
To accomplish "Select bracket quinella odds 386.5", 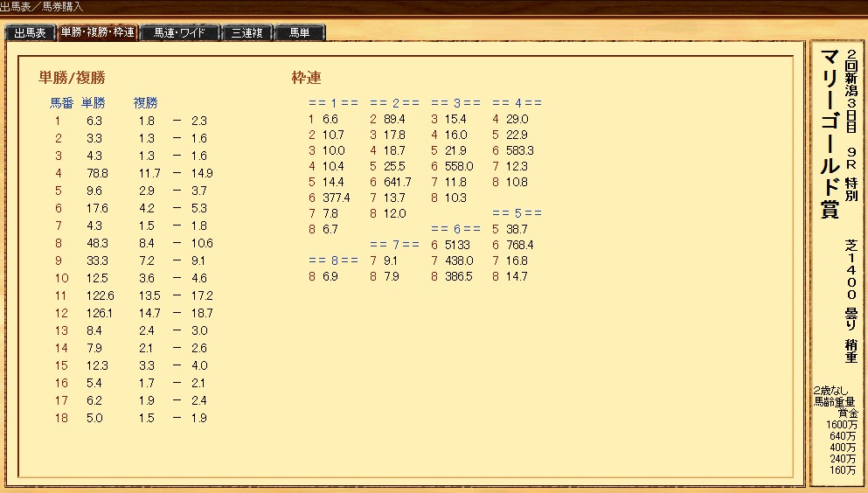I will (458, 276).
